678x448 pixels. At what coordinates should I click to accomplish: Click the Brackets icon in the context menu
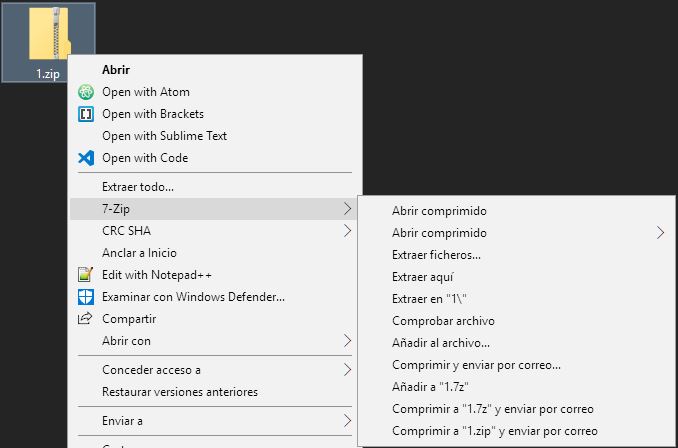[x=86, y=114]
